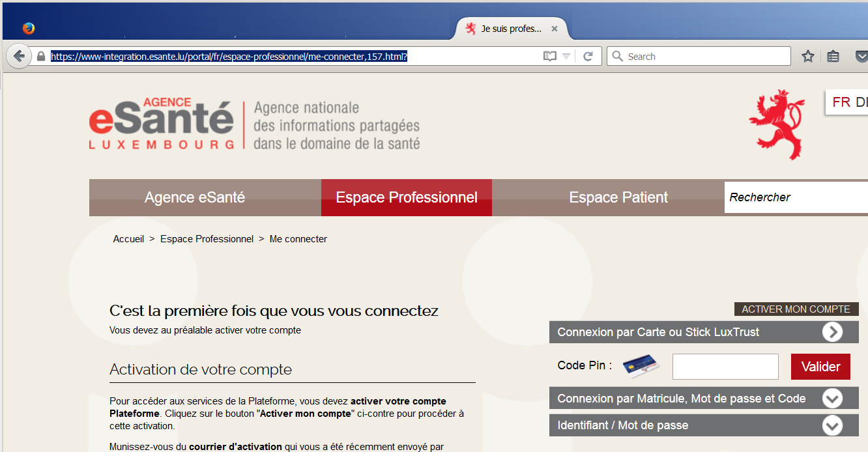Open the Agence eSanté menu tab
The width and height of the screenshot is (868, 452).
click(195, 197)
